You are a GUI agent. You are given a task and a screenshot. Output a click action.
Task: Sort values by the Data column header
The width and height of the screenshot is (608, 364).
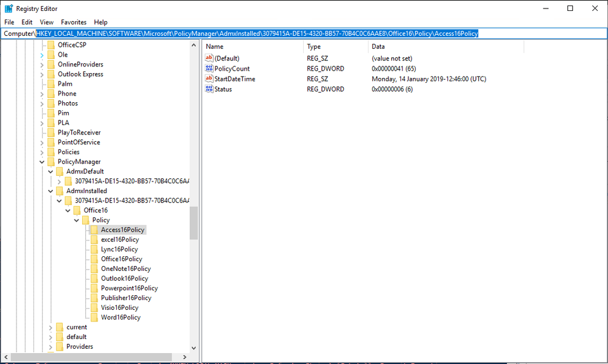point(446,46)
